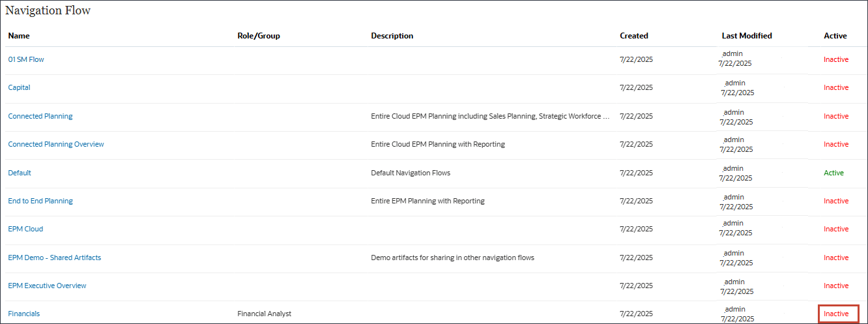Viewport: 868px width, 324px height.
Task: Click the Active column header
Action: pyautogui.click(x=835, y=36)
